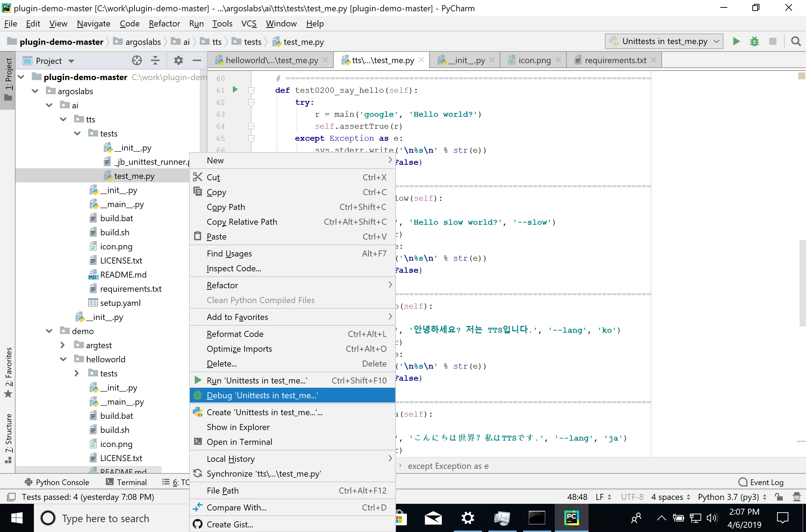Toggle read-only lock icon in status bar
The image size is (806, 532).
coord(779,497)
